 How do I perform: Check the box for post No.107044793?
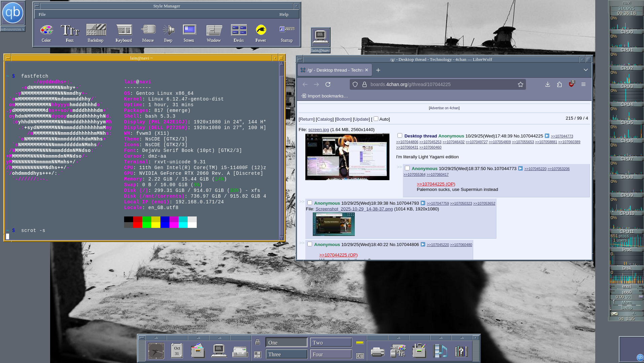310,203
